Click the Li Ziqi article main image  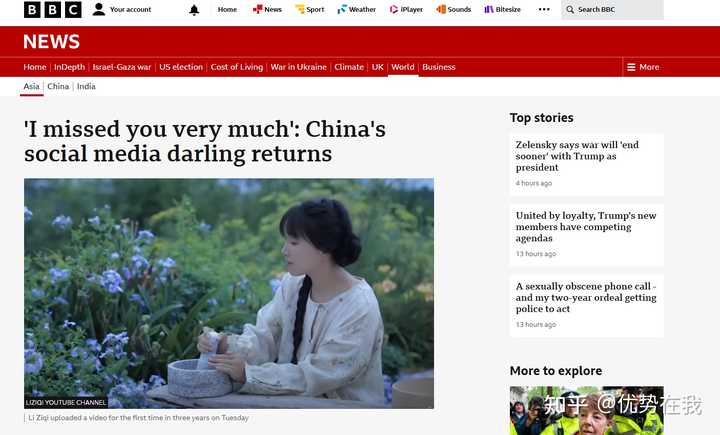click(x=229, y=294)
